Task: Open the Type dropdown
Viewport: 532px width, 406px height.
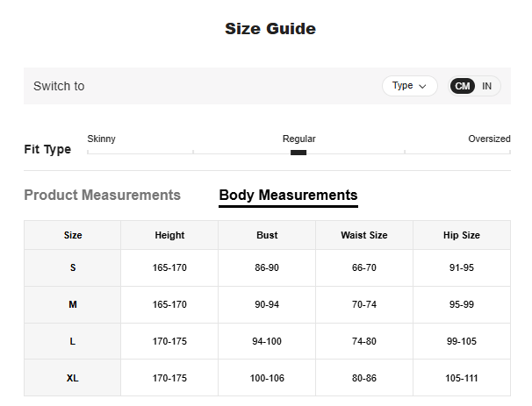Action: pyautogui.click(x=409, y=86)
